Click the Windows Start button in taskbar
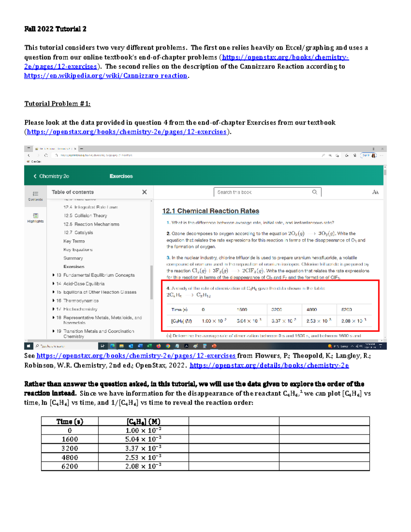The height and width of the screenshot is (532, 411). tap(29, 346)
